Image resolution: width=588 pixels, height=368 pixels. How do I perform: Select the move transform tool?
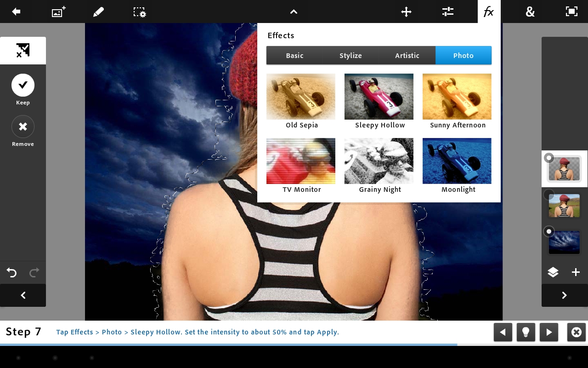[x=406, y=11]
